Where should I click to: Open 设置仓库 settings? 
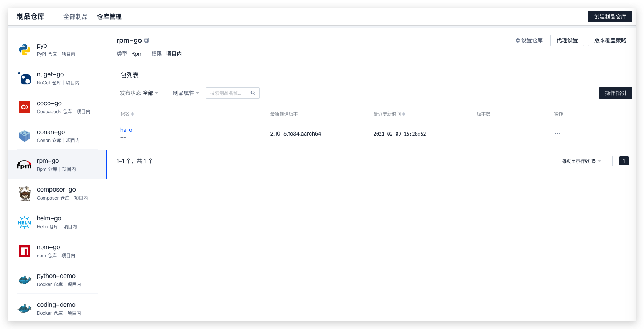pyautogui.click(x=529, y=40)
